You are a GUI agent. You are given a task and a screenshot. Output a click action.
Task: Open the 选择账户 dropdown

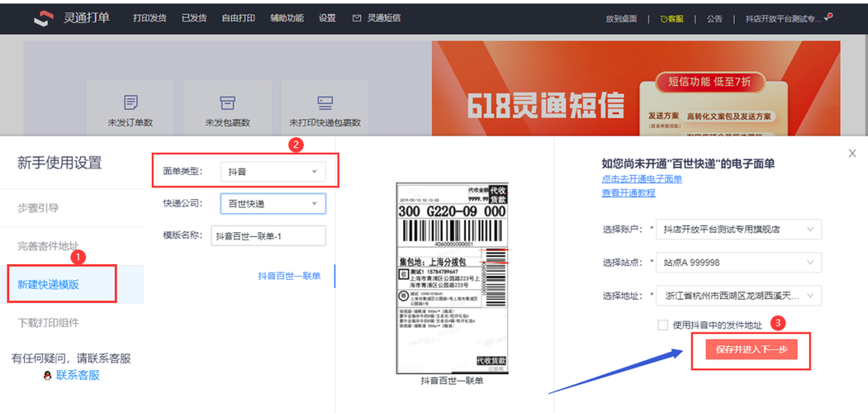click(x=738, y=229)
